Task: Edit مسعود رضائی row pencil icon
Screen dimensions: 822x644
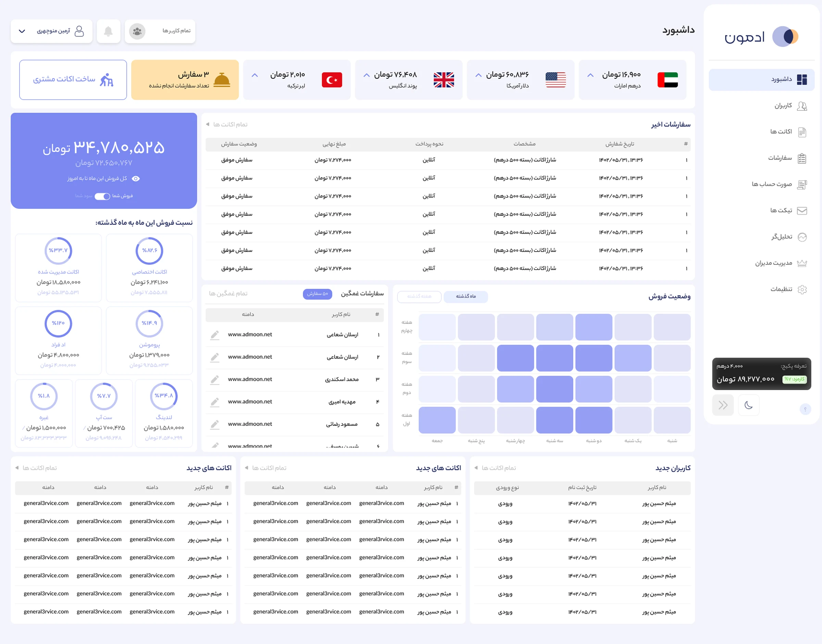Action: 215,424
